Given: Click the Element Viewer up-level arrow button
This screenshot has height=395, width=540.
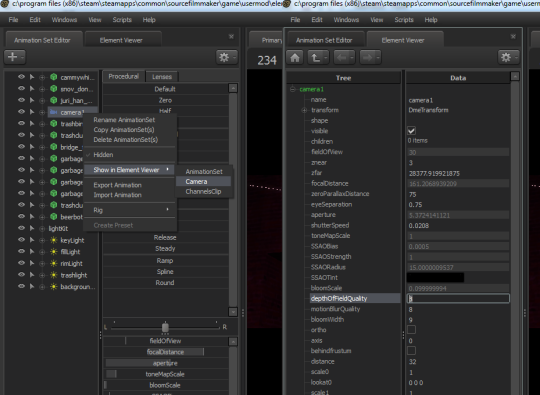Looking at the screenshot, I should click(x=318, y=58).
